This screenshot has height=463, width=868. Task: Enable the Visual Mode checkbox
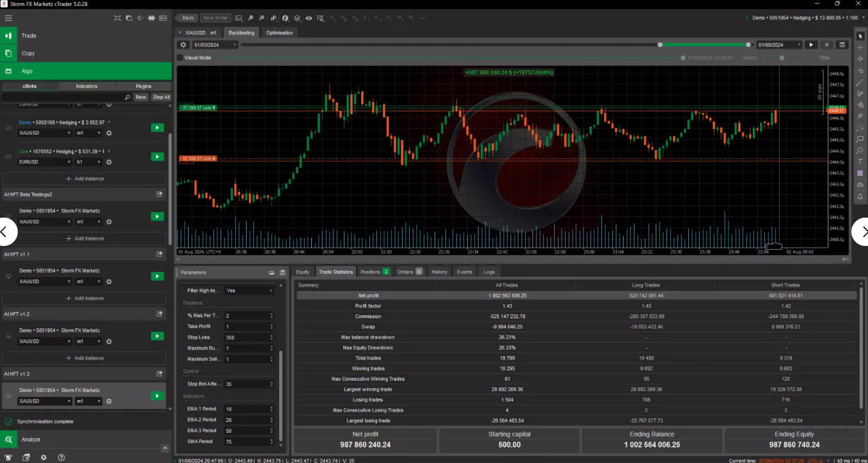coord(180,58)
